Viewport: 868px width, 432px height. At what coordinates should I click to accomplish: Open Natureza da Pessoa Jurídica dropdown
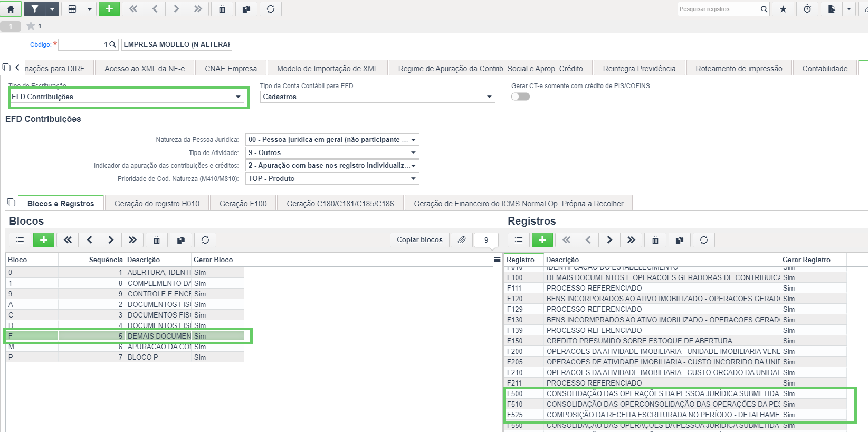coord(332,140)
